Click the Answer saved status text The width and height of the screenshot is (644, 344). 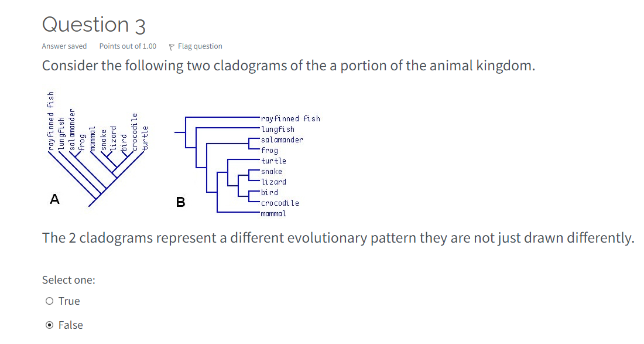(64, 46)
